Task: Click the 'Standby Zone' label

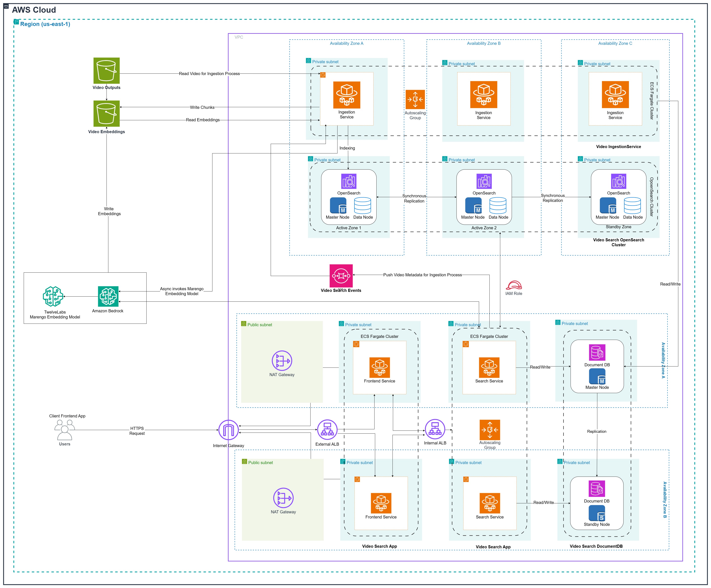Action: point(619,227)
